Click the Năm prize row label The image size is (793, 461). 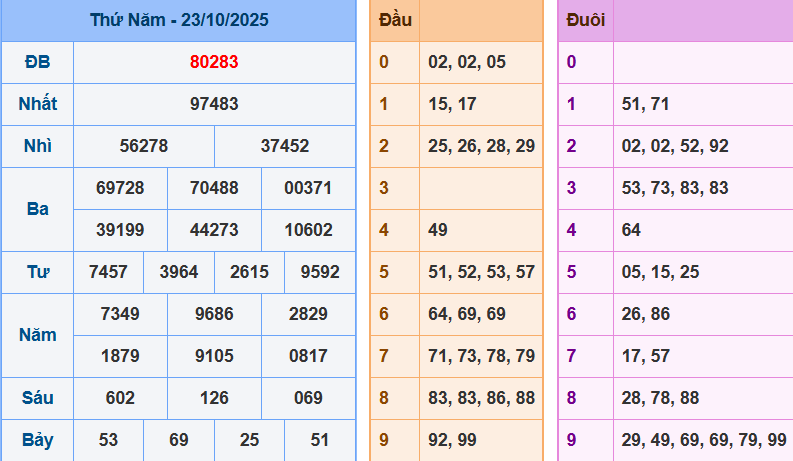(37, 335)
